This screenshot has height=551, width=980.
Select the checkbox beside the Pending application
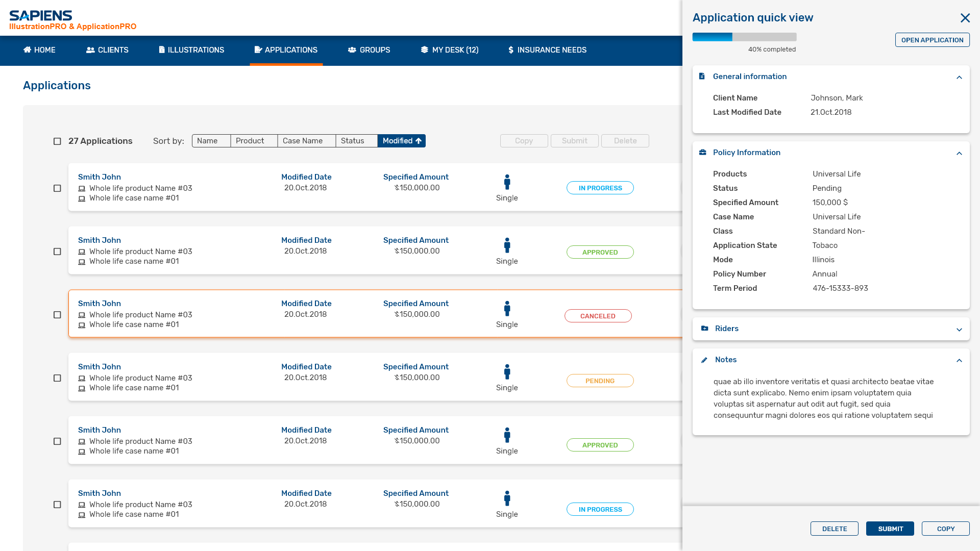[57, 378]
